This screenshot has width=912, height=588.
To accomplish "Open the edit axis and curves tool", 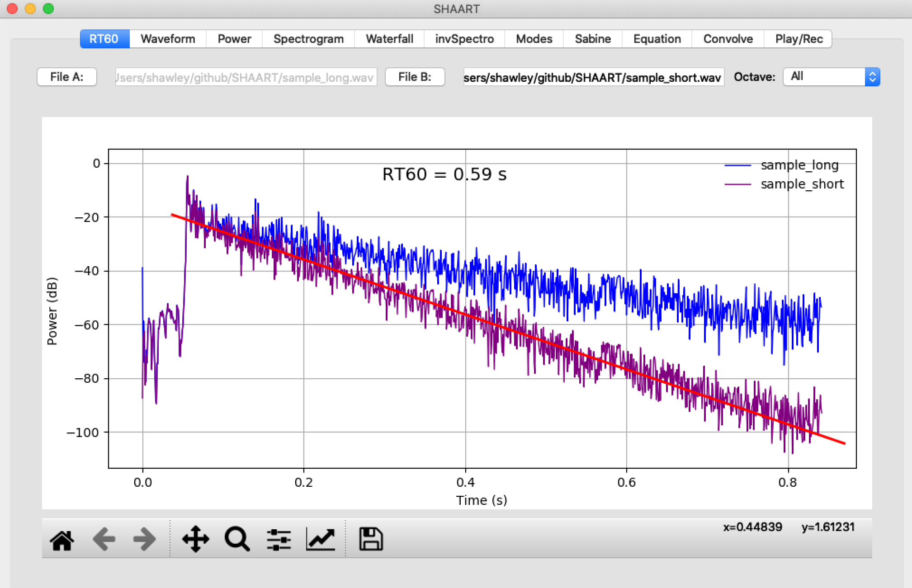I will (x=321, y=539).
